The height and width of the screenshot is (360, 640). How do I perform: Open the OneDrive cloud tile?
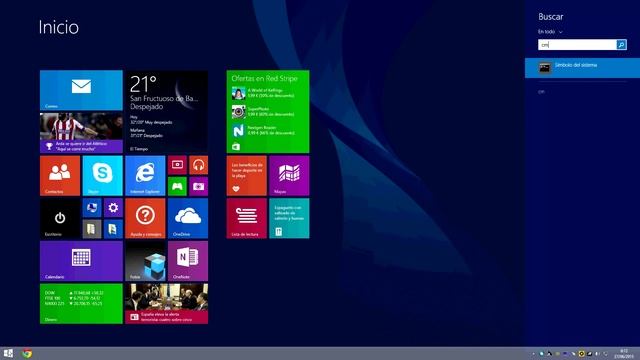188,218
